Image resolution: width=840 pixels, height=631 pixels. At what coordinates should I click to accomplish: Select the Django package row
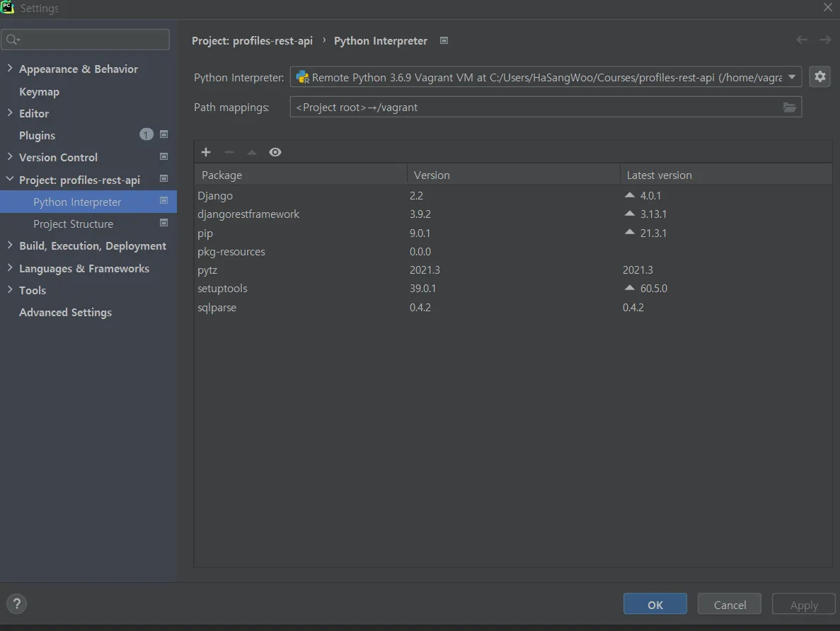click(x=513, y=195)
